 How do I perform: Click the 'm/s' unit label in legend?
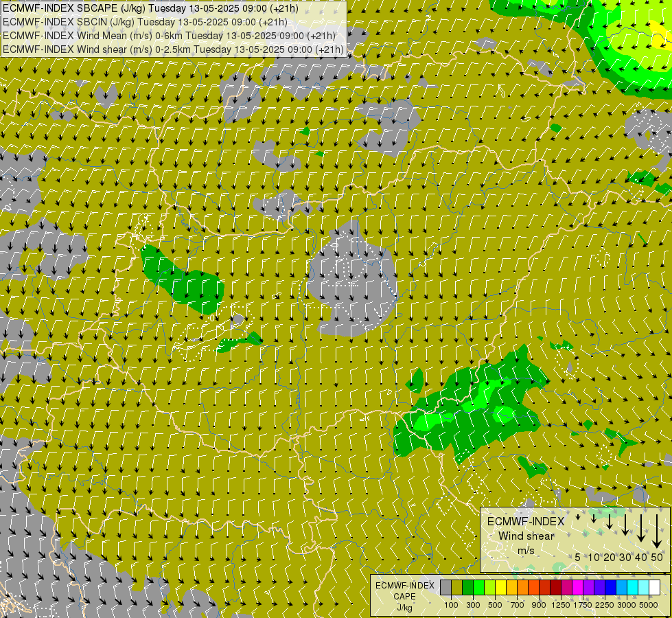point(526,551)
